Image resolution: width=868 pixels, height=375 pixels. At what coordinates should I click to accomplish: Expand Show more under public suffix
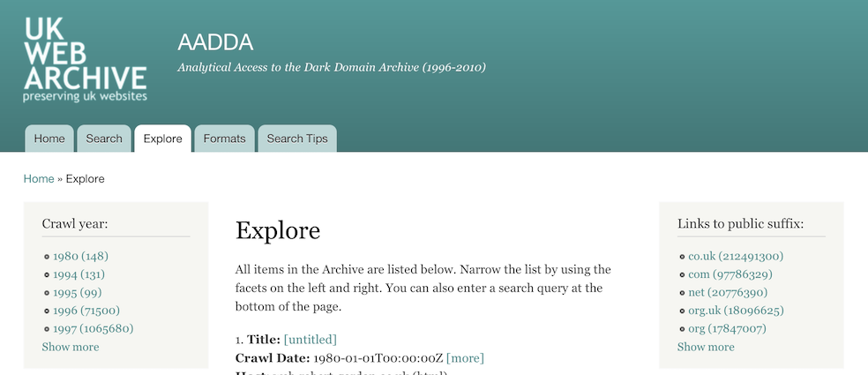pos(706,347)
